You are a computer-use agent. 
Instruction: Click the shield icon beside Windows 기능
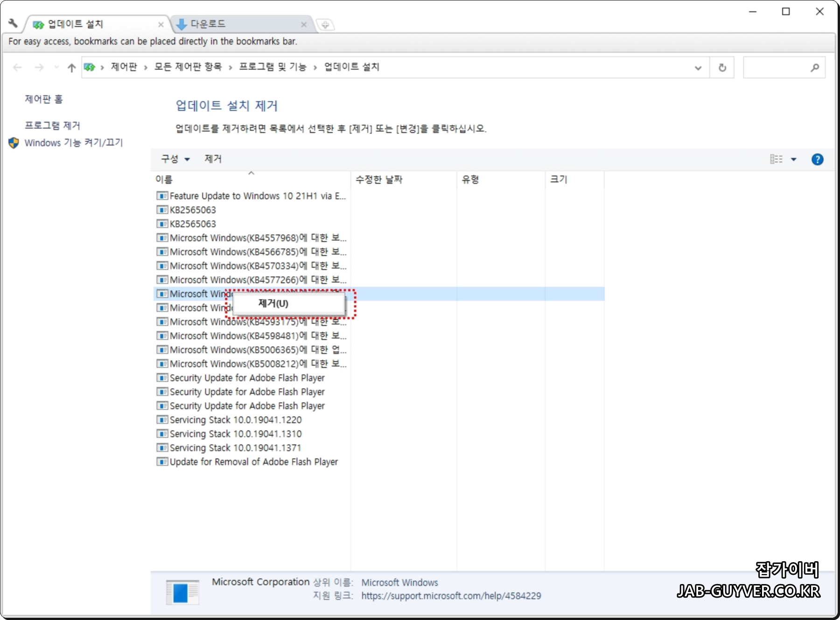point(14,143)
